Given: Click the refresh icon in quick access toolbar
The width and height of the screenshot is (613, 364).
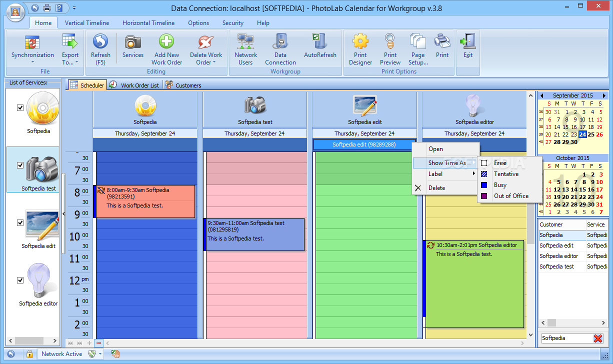Looking at the screenshot, I should (35, 7).
